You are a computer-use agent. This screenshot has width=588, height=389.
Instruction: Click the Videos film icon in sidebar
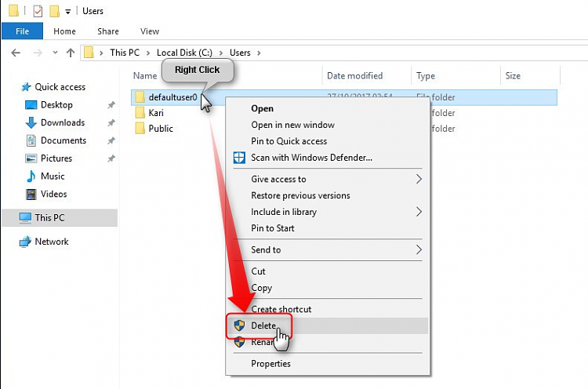pos(31,194)
